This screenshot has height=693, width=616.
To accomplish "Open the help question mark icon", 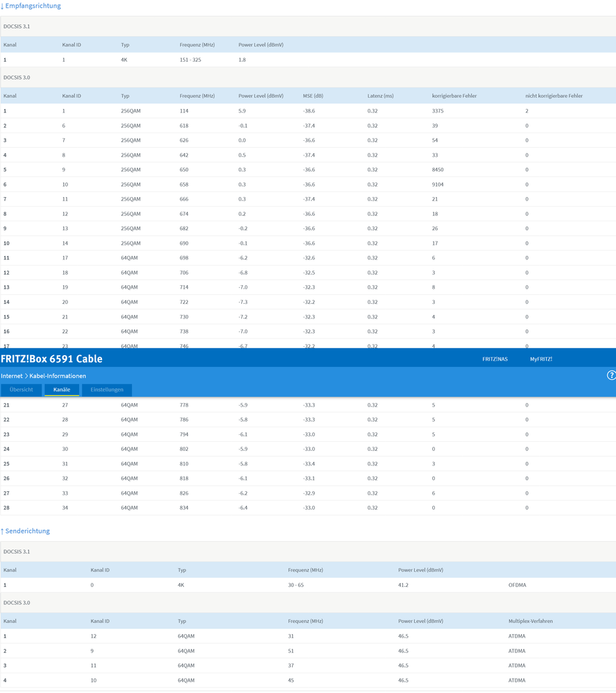I will (612, 375).
